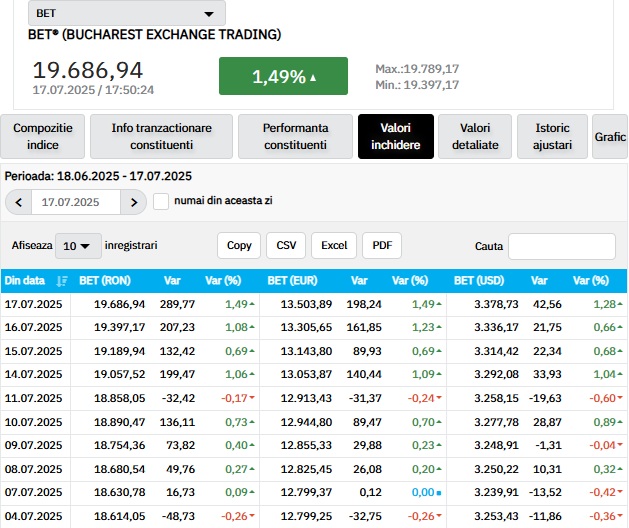This screenshot has height=528, width=629.
Task: Click the Cauta search field
Action: [561, 246]
